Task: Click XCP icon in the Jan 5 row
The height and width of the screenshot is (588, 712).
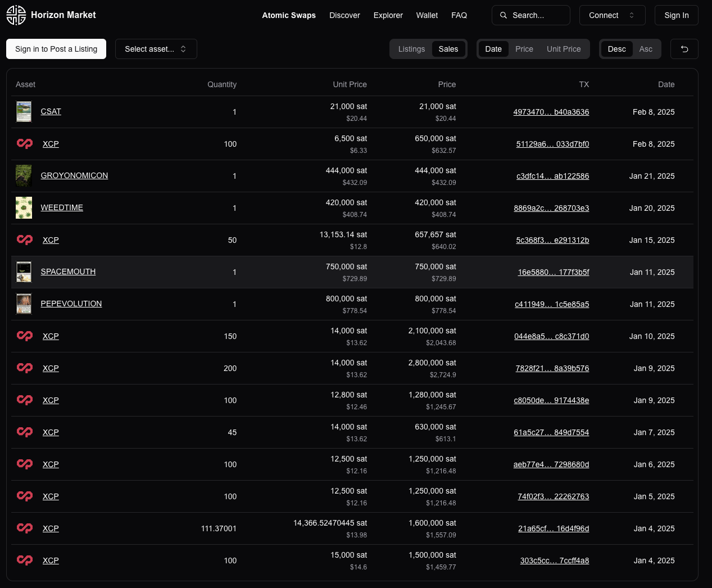Action: point(25,496)
